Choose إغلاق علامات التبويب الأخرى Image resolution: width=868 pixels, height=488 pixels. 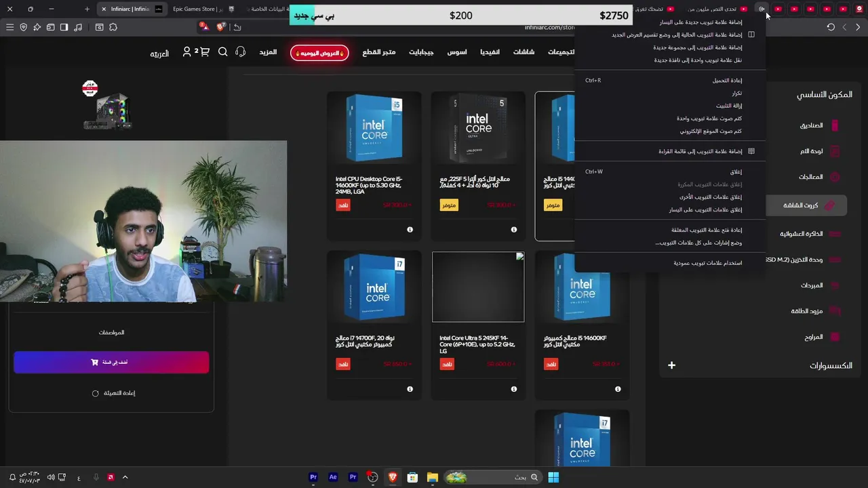coord(670,197)
